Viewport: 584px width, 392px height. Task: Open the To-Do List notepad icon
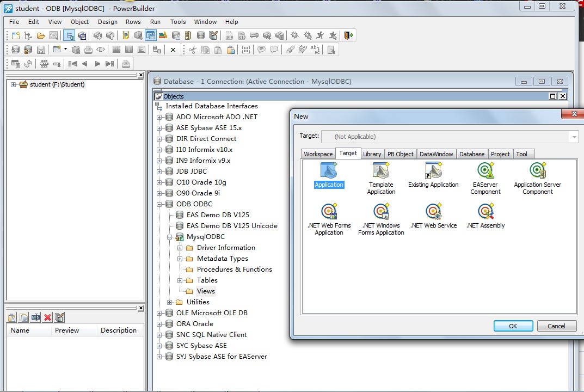(x=126, y=35)
